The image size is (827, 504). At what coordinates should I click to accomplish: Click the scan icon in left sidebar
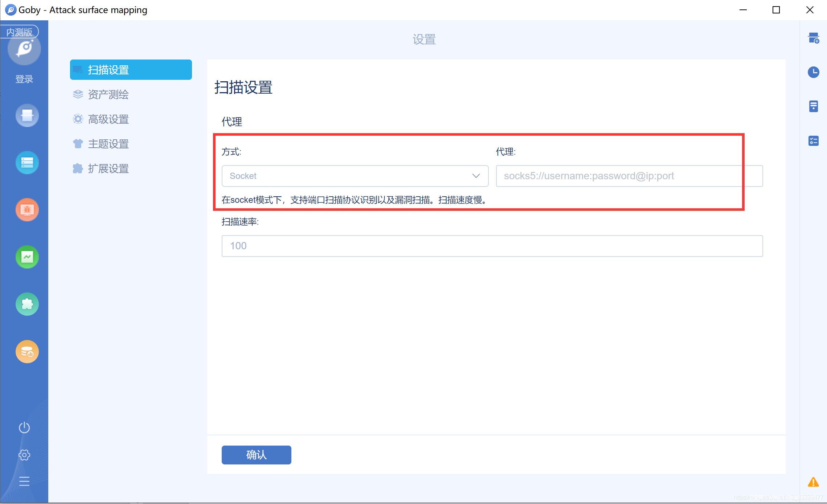pyautogui.click(x=27, y=116)
